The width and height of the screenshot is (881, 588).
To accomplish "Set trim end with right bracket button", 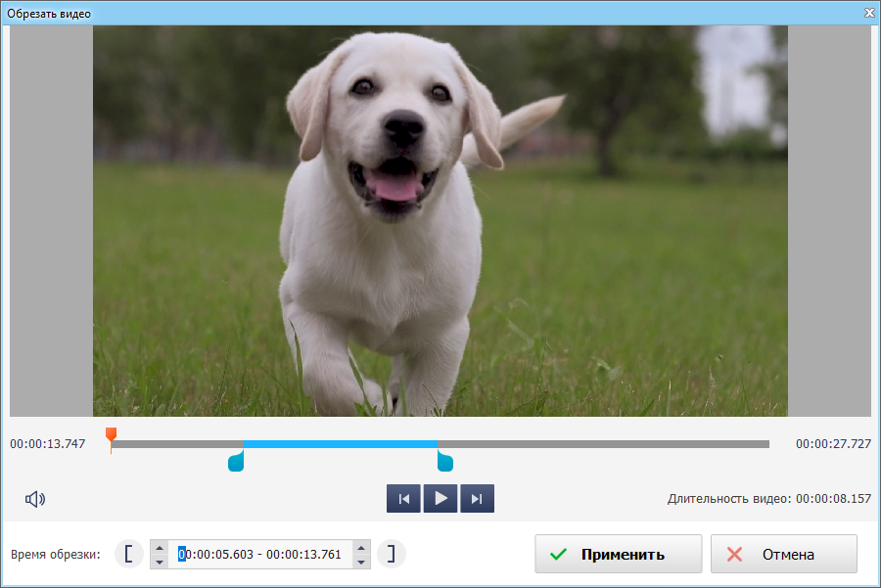I will point(392,555).
